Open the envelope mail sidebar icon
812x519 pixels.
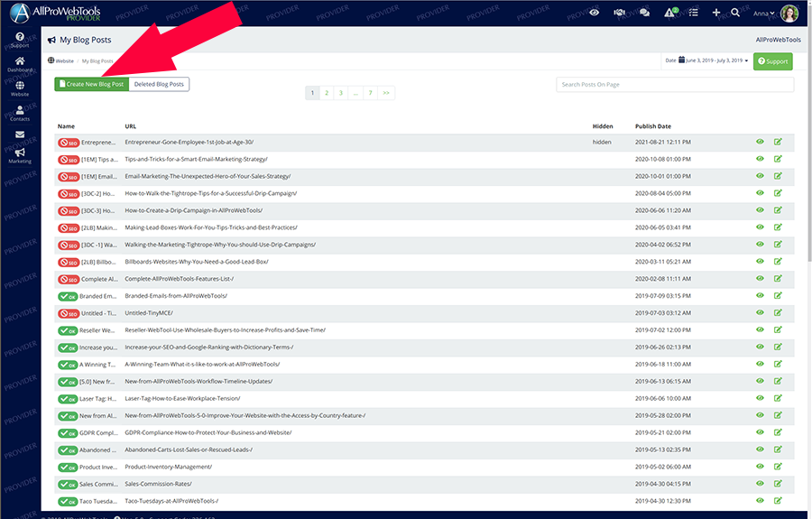click(x=20, y=134)
